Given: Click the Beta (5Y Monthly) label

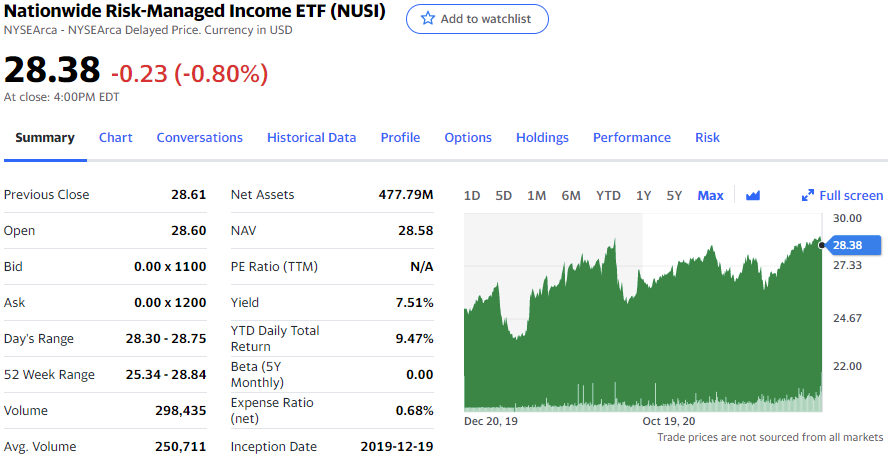Looking at the screenshot, I should click(x=258, y=374).
